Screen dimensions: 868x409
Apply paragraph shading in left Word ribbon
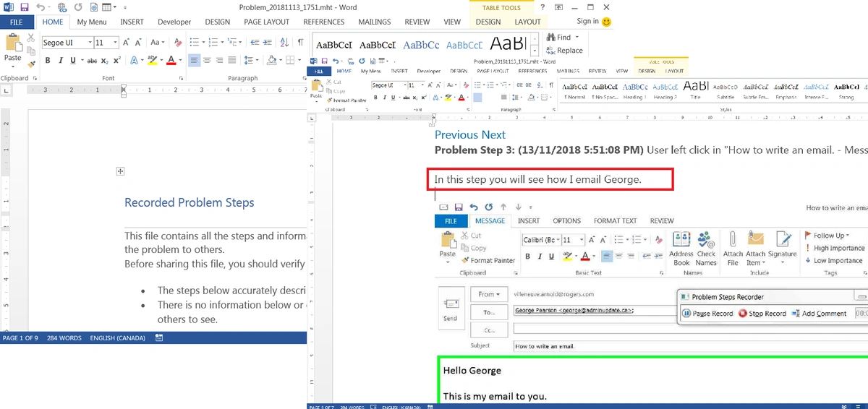[273, 61]
